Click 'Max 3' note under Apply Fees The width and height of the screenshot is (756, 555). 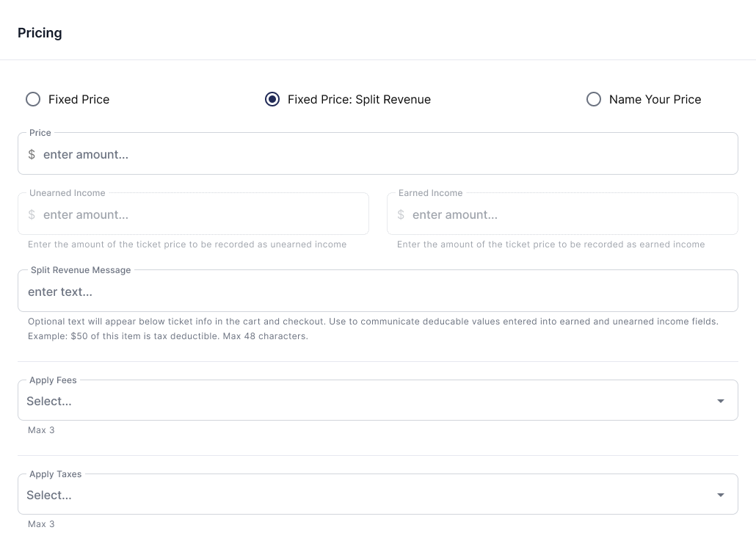41,430
